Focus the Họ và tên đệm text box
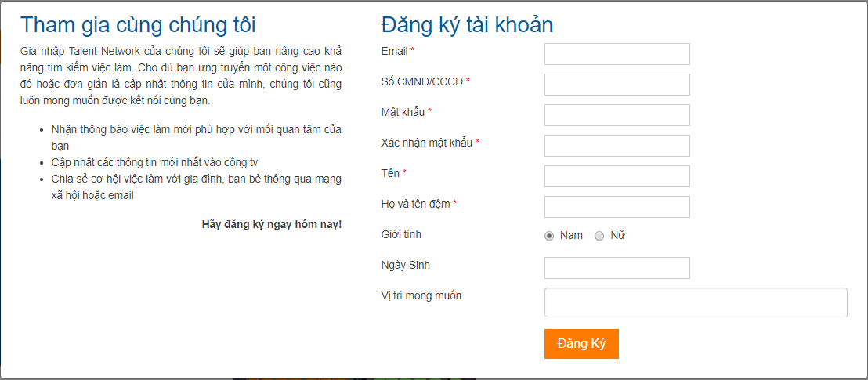The image size is (868, 380). [617, 207]
